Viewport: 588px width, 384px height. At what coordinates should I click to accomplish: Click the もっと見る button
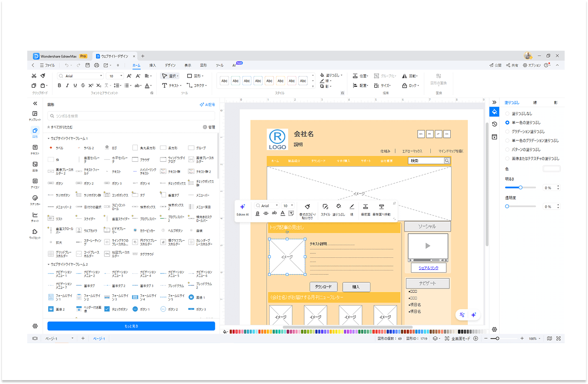pos(131,326)
